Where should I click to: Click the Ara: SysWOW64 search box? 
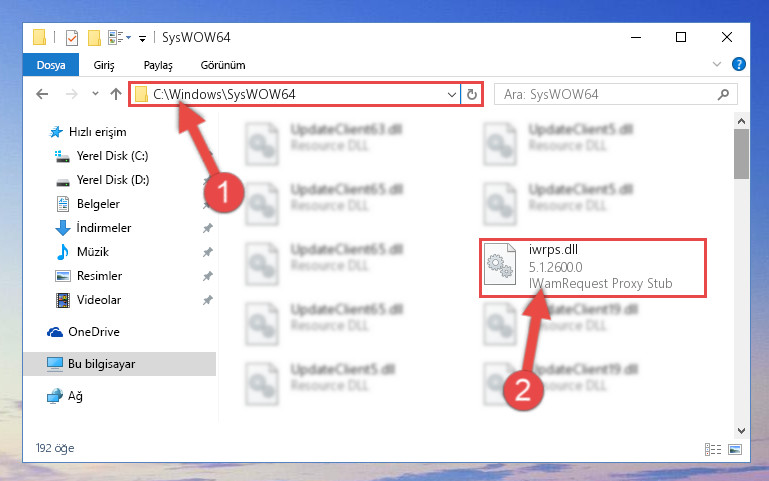pos(615,94)
